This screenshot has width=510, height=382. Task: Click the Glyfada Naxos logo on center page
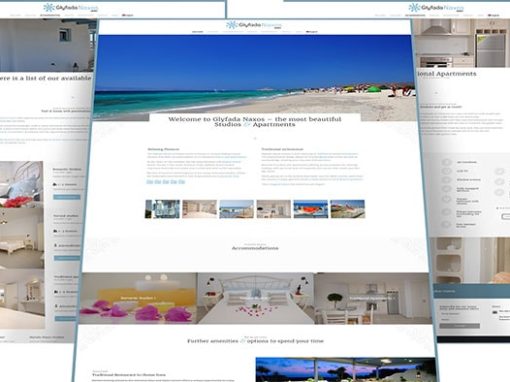click(254, 25)
